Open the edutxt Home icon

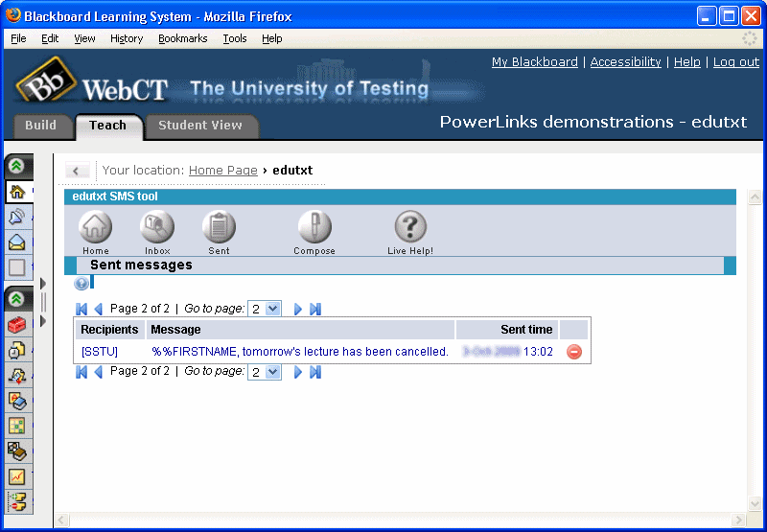pos(95,226)
